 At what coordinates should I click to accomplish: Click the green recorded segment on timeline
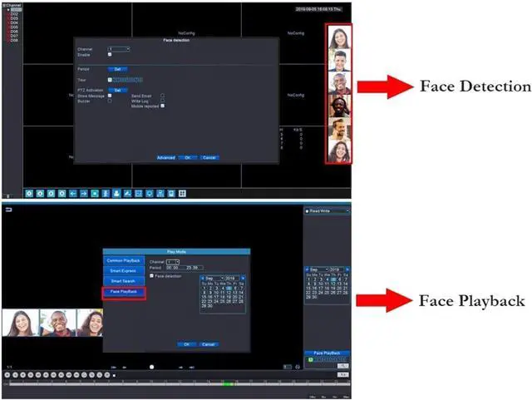tap(227, 383)
